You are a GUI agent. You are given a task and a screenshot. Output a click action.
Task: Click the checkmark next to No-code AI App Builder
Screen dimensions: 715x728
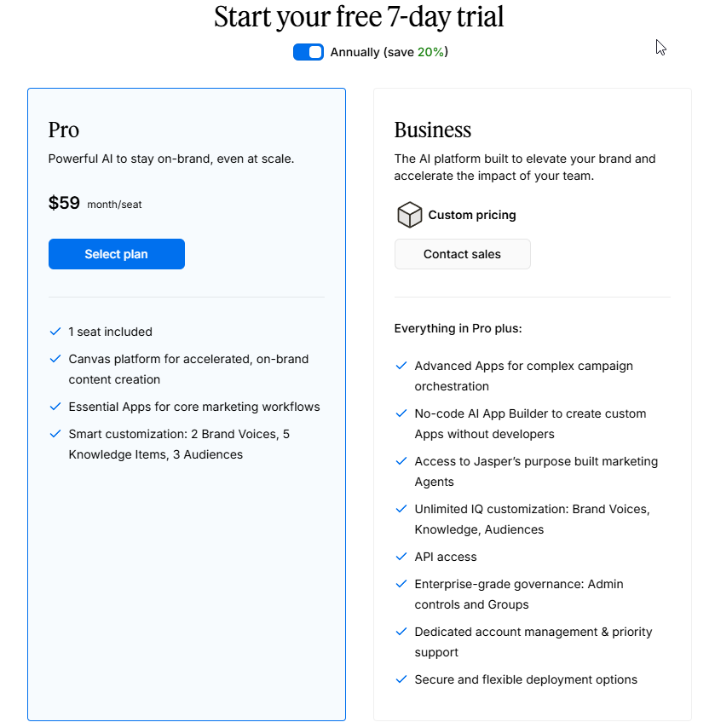pos(401,413)
